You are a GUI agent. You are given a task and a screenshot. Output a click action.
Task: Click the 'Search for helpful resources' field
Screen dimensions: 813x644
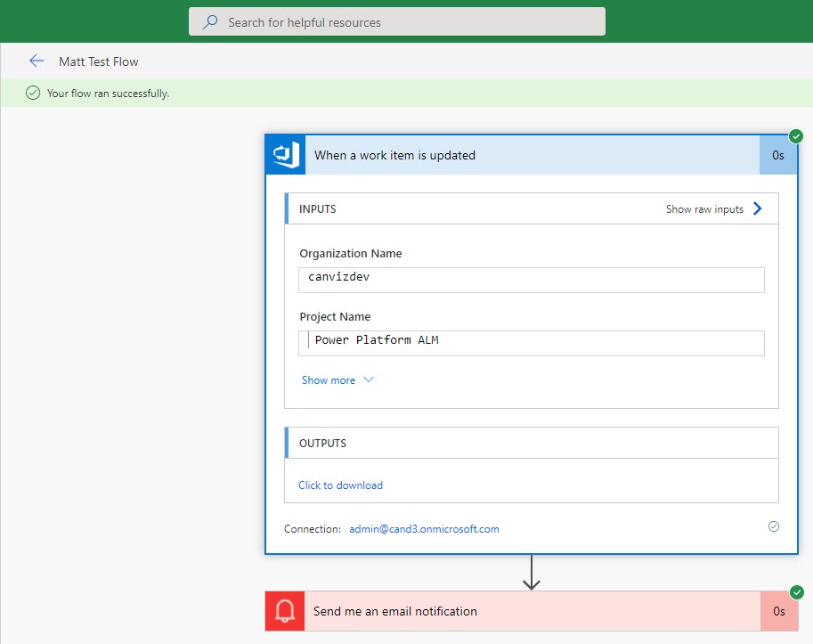point(396,21)
